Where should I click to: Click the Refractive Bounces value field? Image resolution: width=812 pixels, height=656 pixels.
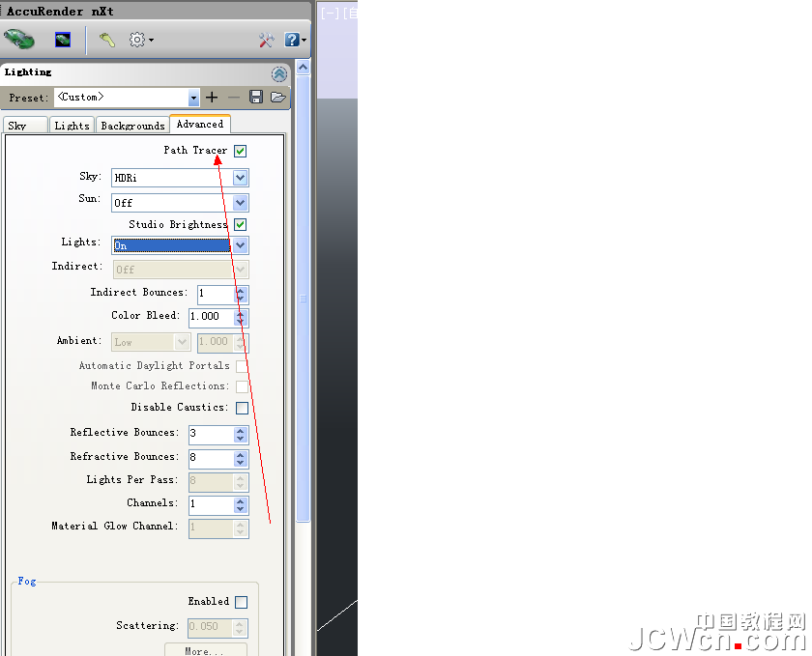pos(212,459)
